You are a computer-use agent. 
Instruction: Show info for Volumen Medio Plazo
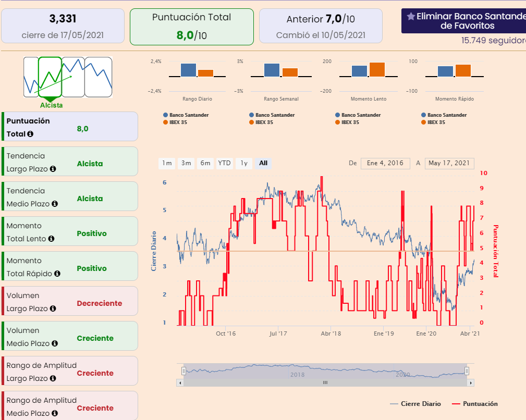[x=55, y=343]
